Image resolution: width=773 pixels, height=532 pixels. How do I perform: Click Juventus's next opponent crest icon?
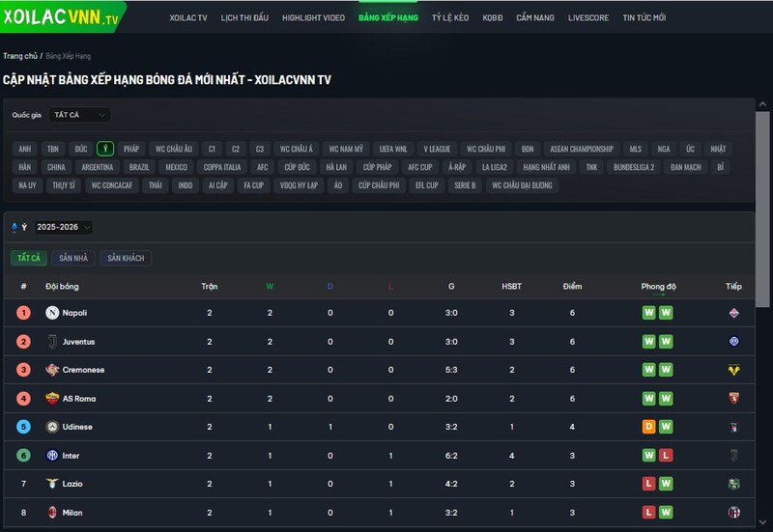(x=734, y=342)
